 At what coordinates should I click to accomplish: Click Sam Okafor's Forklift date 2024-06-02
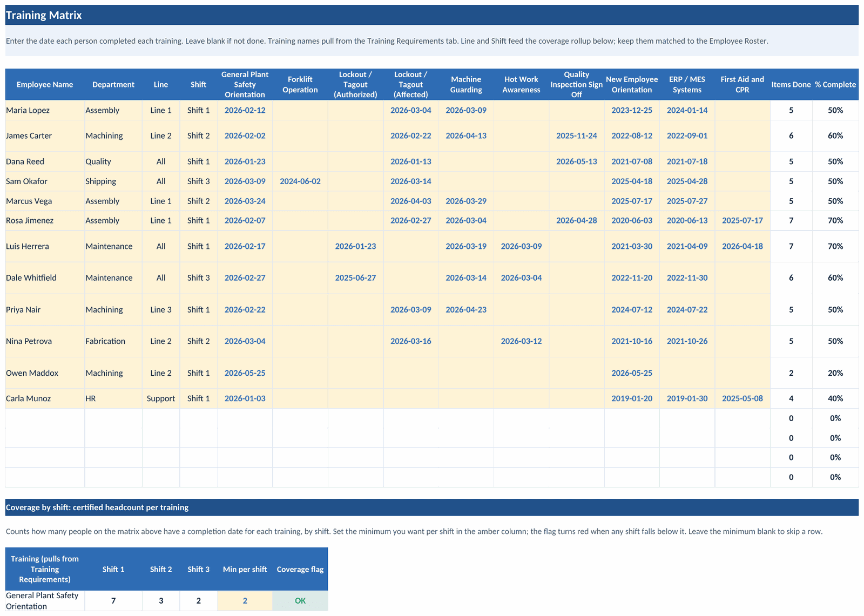tap(300, 181)
